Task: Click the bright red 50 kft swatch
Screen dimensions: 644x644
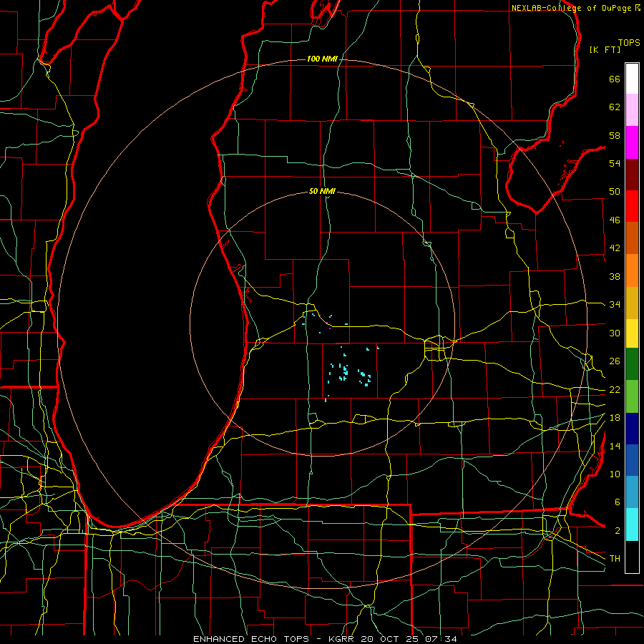Action: (632, 206)
